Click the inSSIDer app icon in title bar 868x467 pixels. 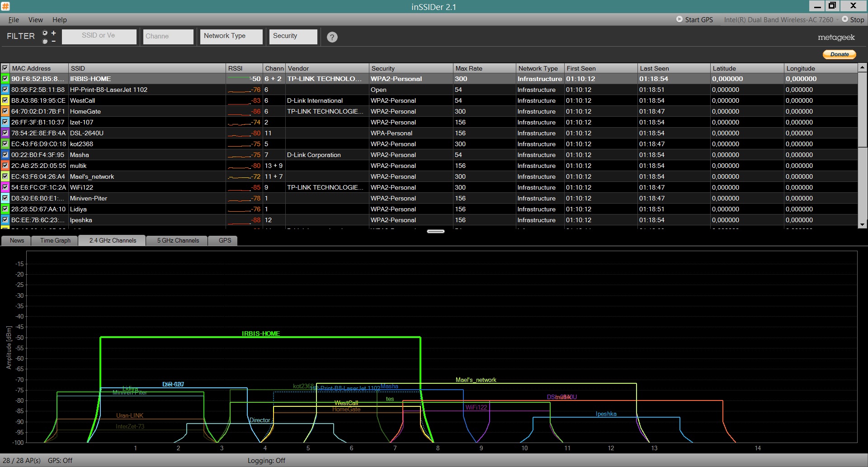[x=5, y=6]
